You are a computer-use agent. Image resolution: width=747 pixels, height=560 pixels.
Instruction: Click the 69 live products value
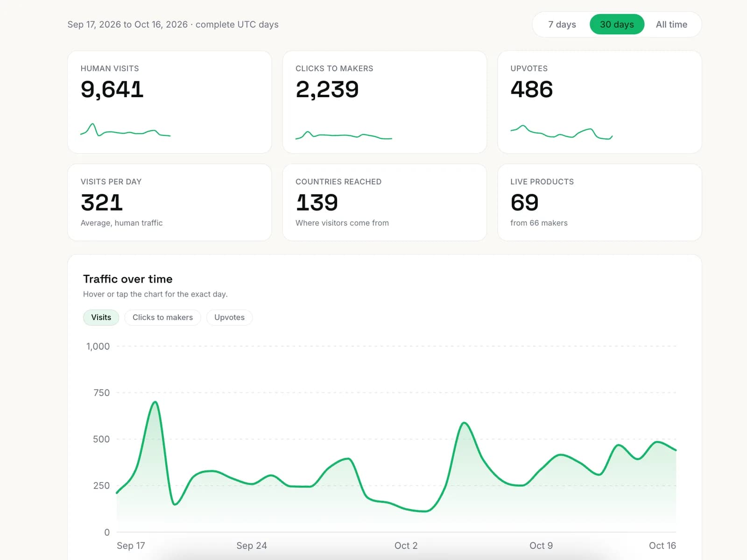point(524,202)
